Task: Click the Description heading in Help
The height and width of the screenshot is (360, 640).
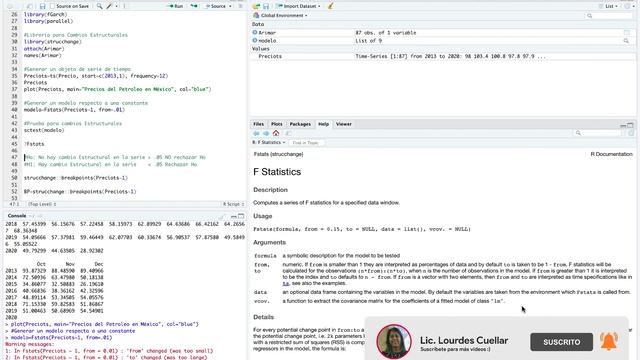Action: [270, 190]
